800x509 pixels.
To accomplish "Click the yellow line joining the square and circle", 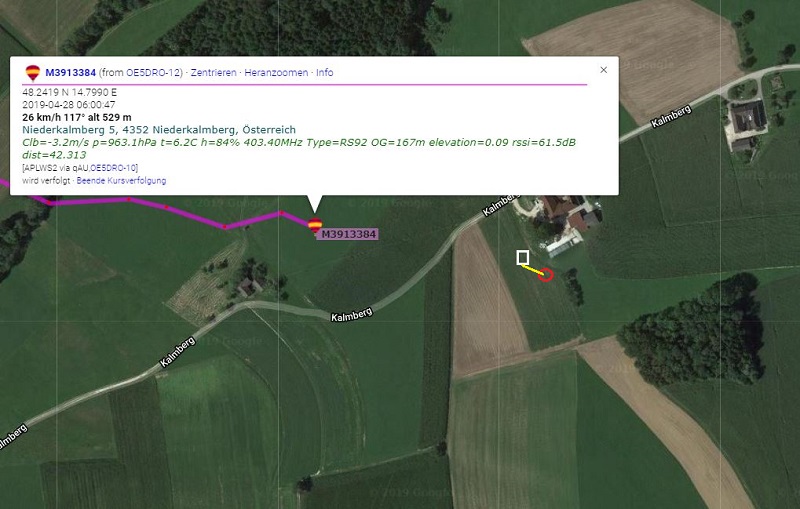I will pyautogui.click(x=534, y=270).
